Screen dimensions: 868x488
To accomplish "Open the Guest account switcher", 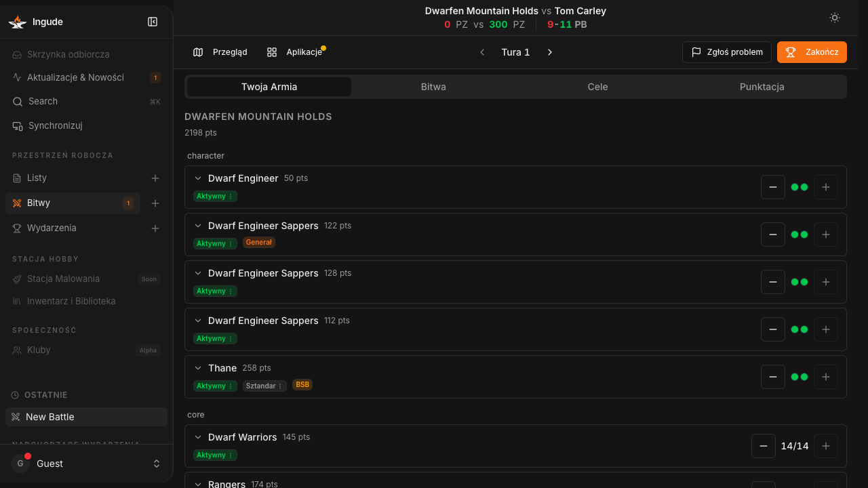I will (x=86, y=464).
